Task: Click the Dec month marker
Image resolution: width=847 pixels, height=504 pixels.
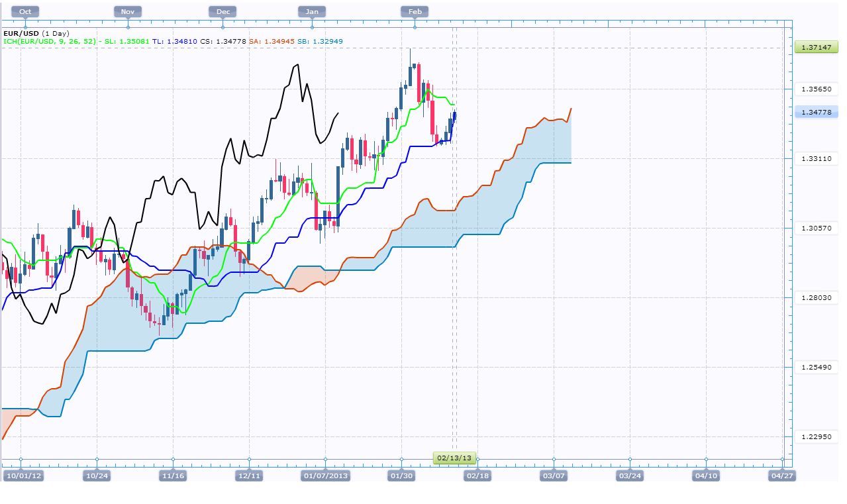Action: (223, 11)
